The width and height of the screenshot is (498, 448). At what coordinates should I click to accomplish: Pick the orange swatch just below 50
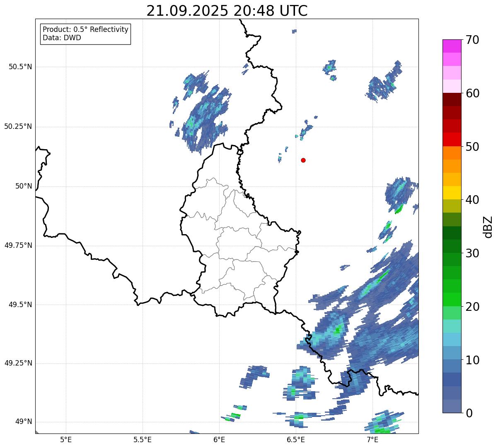pyautogui.click(x=452, y=153)
